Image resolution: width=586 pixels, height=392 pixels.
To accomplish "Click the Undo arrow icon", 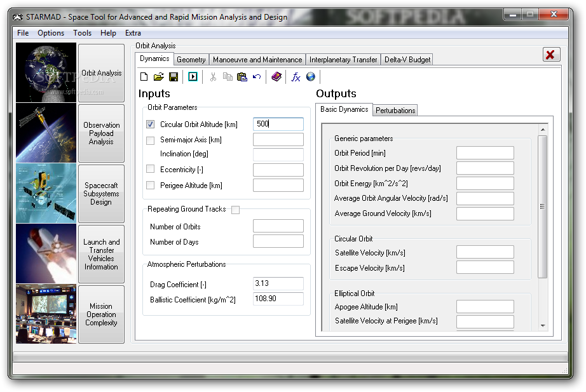I will [x=257, y=77].
